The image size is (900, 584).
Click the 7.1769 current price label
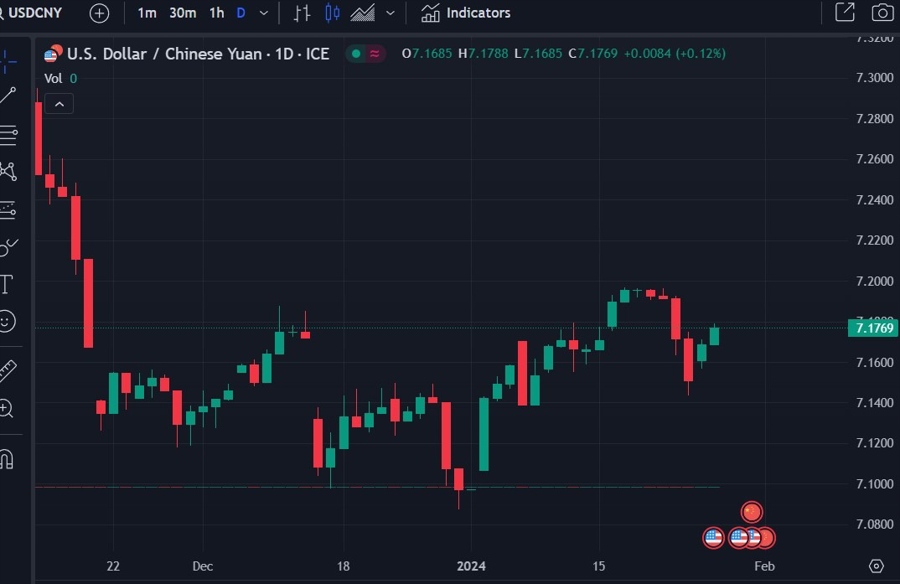[x=872, y=328]
